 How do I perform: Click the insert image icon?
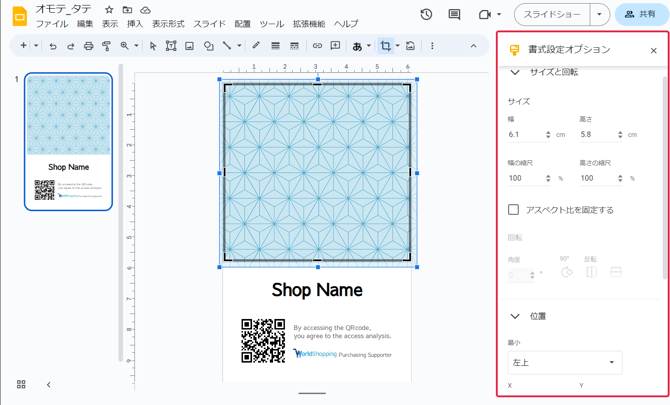coord(189,46)
